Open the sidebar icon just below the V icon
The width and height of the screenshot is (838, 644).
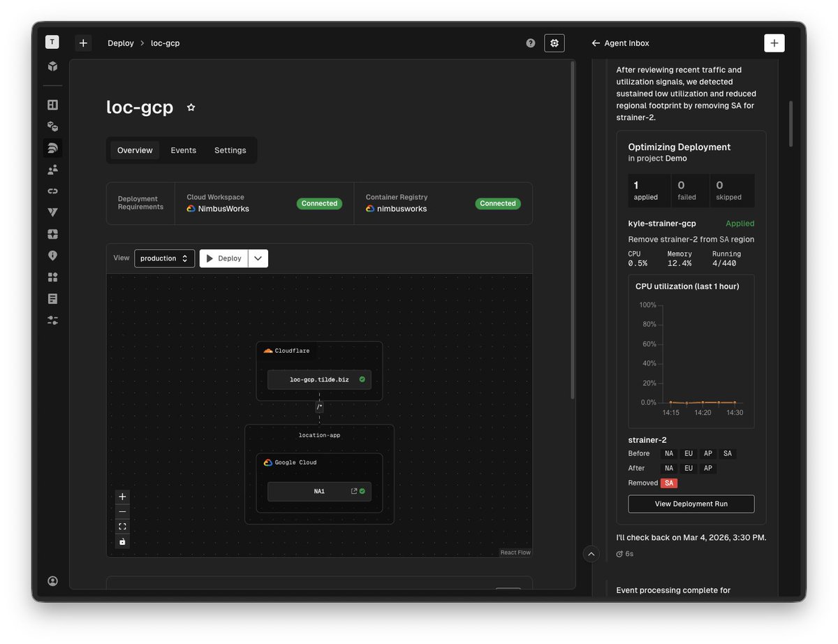pyautogui.click(x=52, y=234)
